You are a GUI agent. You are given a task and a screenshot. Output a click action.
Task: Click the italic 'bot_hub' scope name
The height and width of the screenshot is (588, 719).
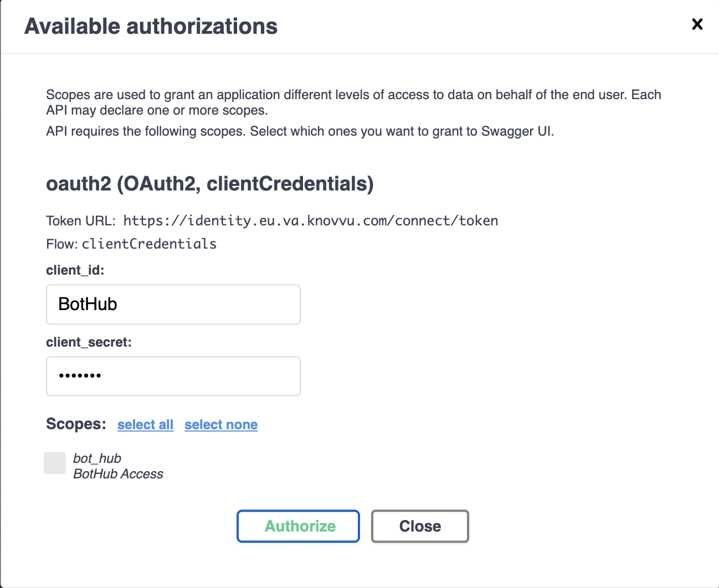[x=97, y=458]
